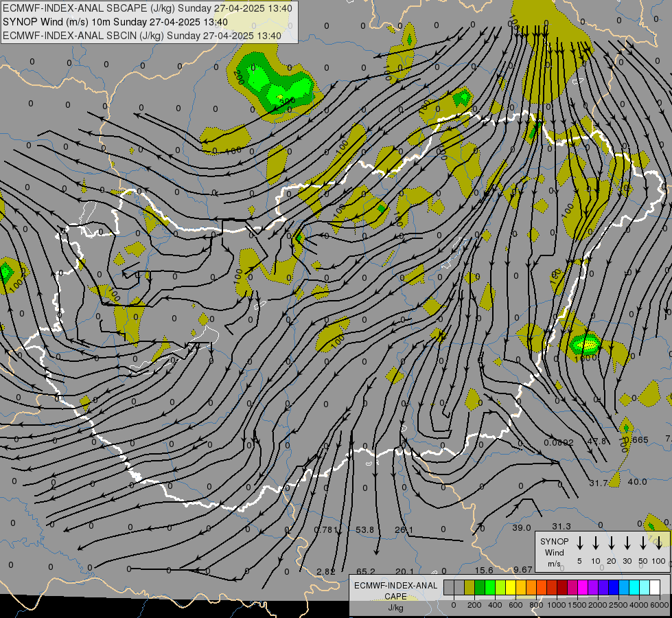This screenshot has width=672, height=618.
Task: Click the 2000 tick label on CAPE scale
Action: pyautogui.click(x=597, y=605)
